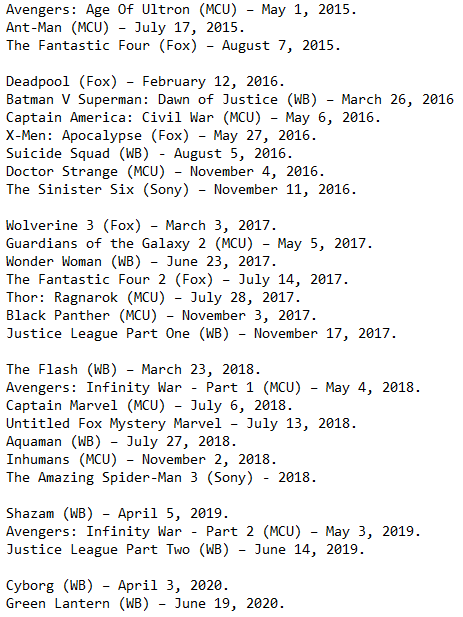Click the Doctor Strange November 4 line
Screen dimensions: 463x617
coord(165,172)
